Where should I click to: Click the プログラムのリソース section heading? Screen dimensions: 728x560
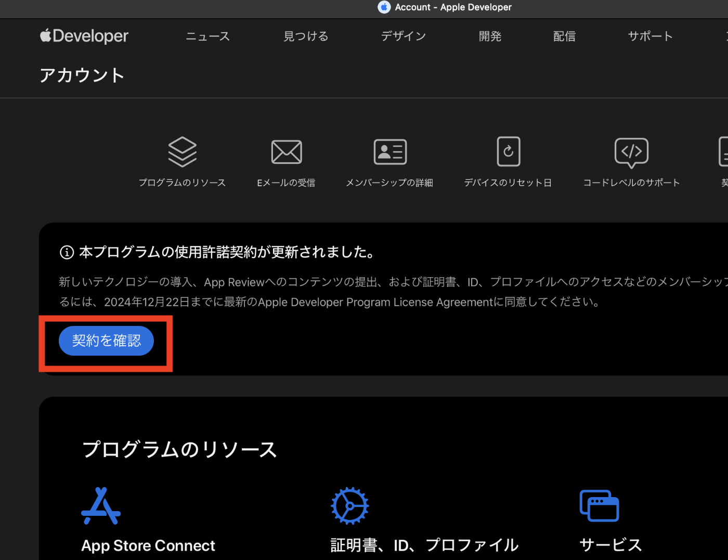[x=179, y=450]
